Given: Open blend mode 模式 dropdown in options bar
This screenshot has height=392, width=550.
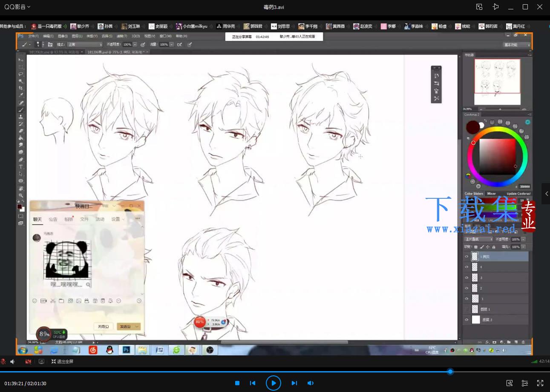Looking at the screenshot, I should [85, 44].
